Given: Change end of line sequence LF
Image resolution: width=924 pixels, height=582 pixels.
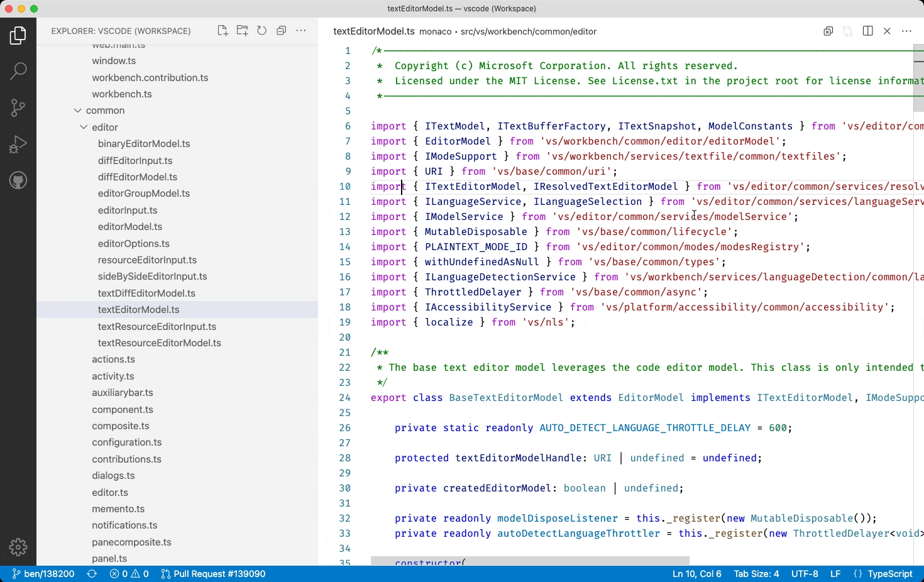Looking at the screenshot, I should (835, 574).
